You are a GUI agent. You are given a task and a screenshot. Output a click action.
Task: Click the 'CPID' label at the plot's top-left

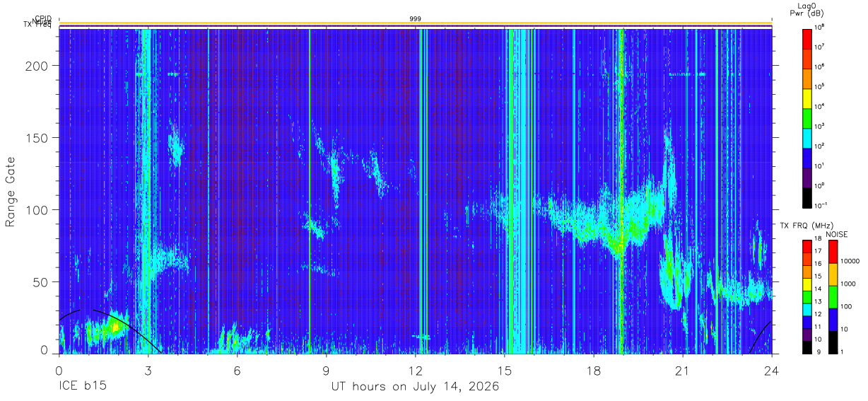[42, 19]
